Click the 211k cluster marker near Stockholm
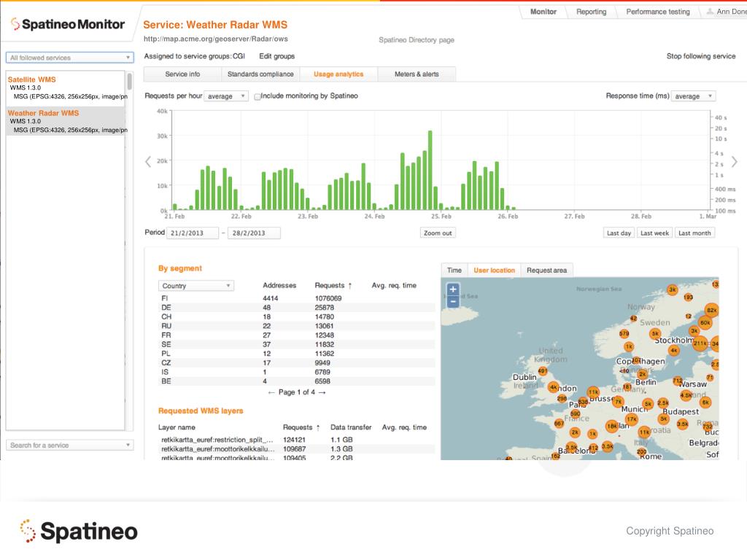 (700, 343)
